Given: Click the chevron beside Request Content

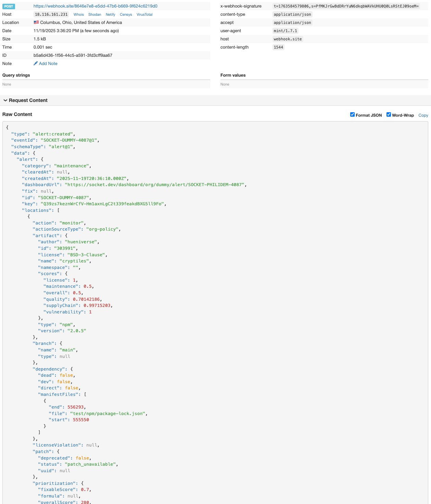Looking at the screenshot, I should click(5, 100).
